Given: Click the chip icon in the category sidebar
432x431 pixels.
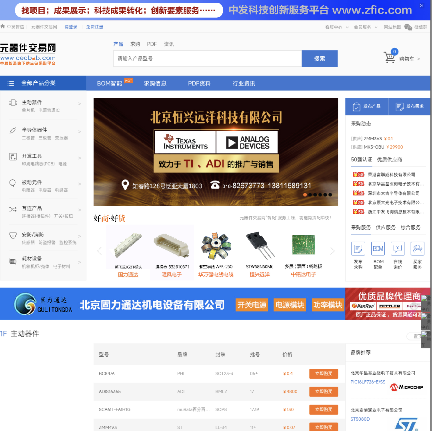Looking at the screenshot, I should (x=13, y=103).
